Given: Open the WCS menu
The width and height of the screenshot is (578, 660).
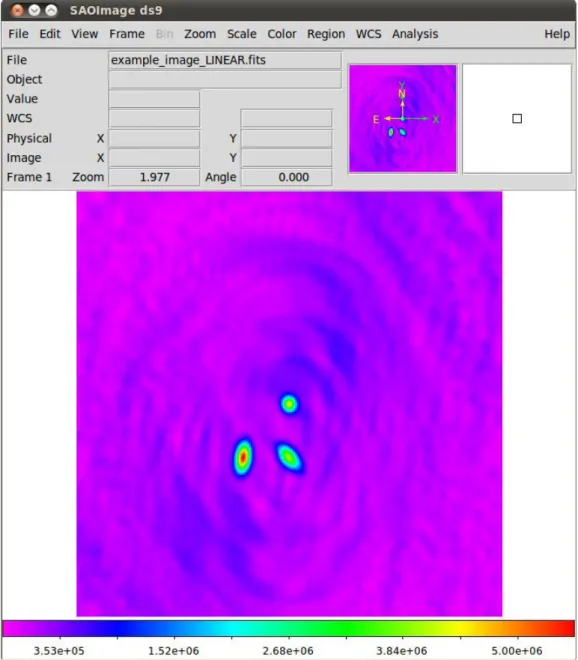Looking at the screenshot, I should point(368,34).
